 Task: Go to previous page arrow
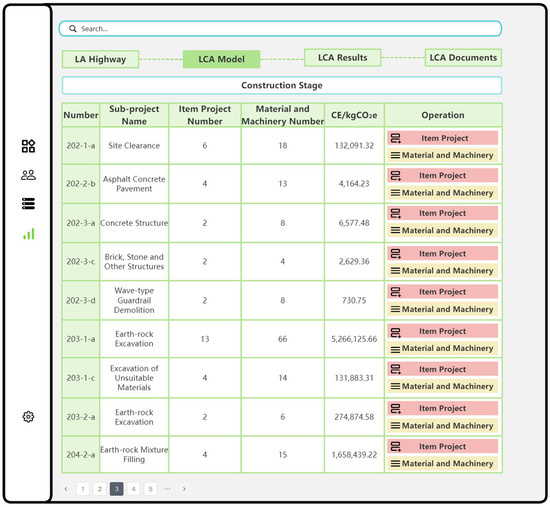(66, 489)
